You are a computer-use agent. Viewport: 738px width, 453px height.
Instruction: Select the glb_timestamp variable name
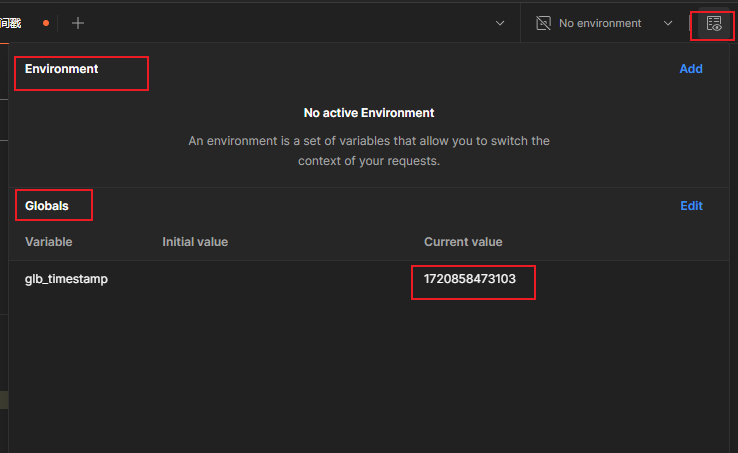click(66, 279)
